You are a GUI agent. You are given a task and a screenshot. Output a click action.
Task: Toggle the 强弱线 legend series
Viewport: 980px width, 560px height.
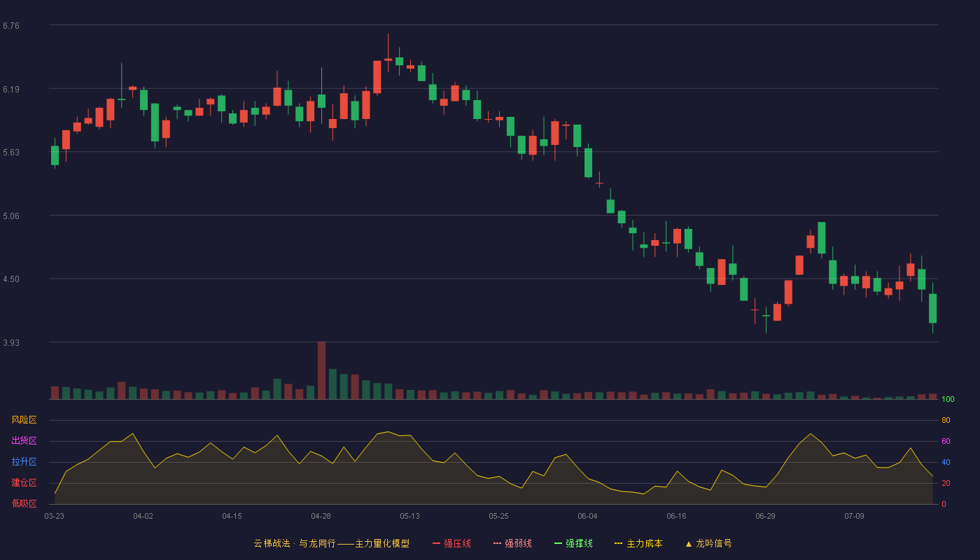pyautogui.click(x=512, y=543)
